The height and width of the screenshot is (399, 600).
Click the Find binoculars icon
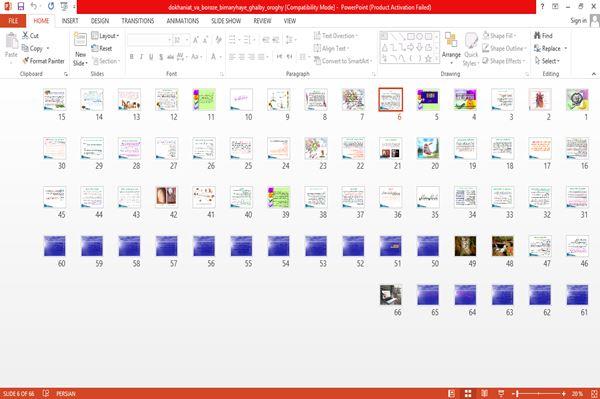click(x=537, y=36)
